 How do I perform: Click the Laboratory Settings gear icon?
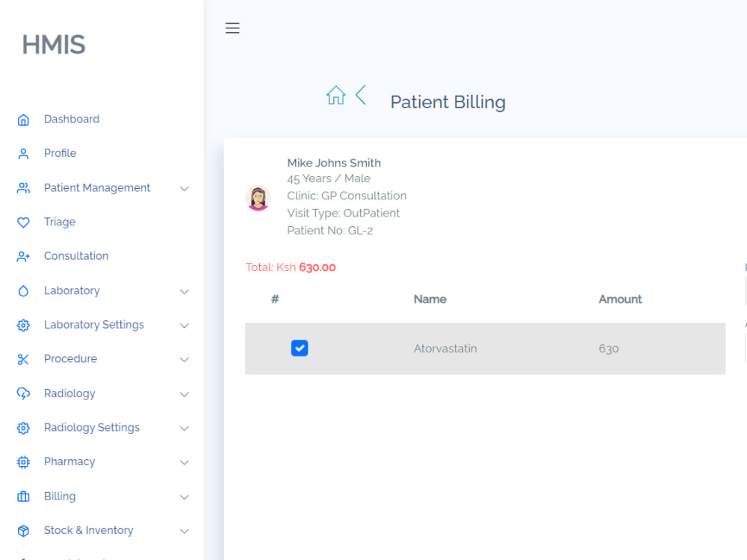click(x=23, y=326)
